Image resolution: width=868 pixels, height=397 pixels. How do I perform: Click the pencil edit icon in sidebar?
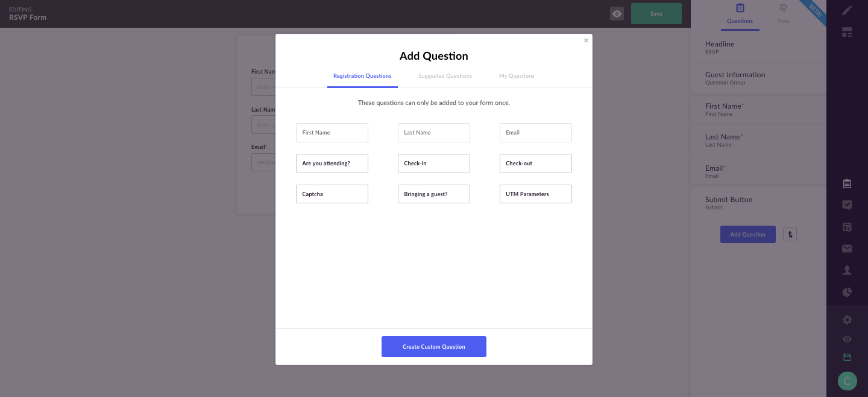[847, 10]
